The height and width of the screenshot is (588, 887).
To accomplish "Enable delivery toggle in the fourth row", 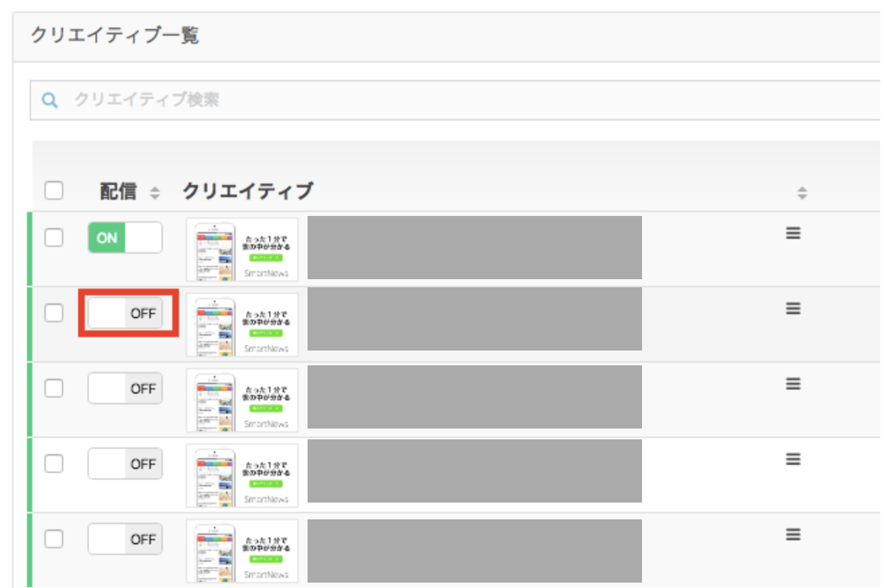I will pos(125,464).
